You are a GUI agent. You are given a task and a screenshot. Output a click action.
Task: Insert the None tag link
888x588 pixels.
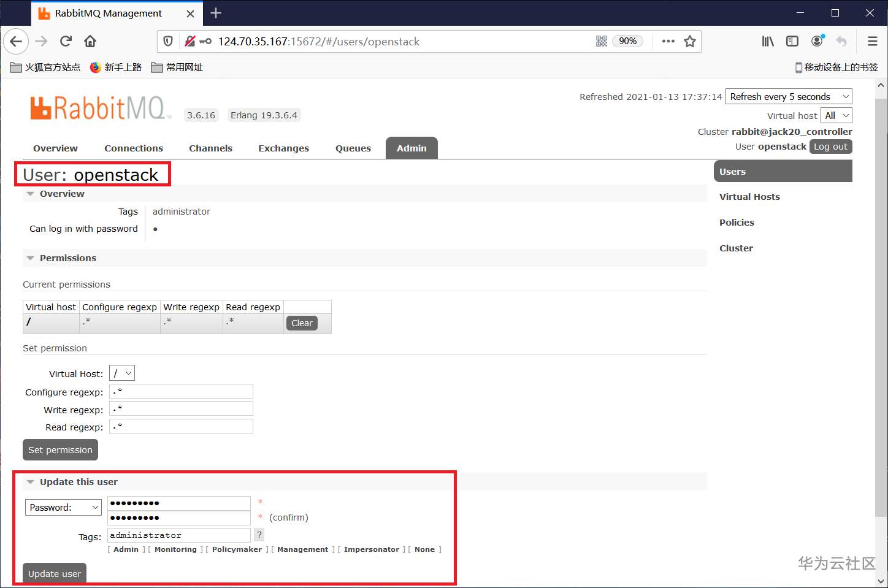click(424, 549)
